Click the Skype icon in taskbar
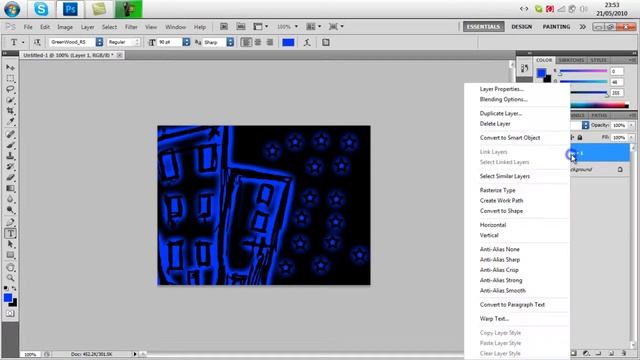 41,9
